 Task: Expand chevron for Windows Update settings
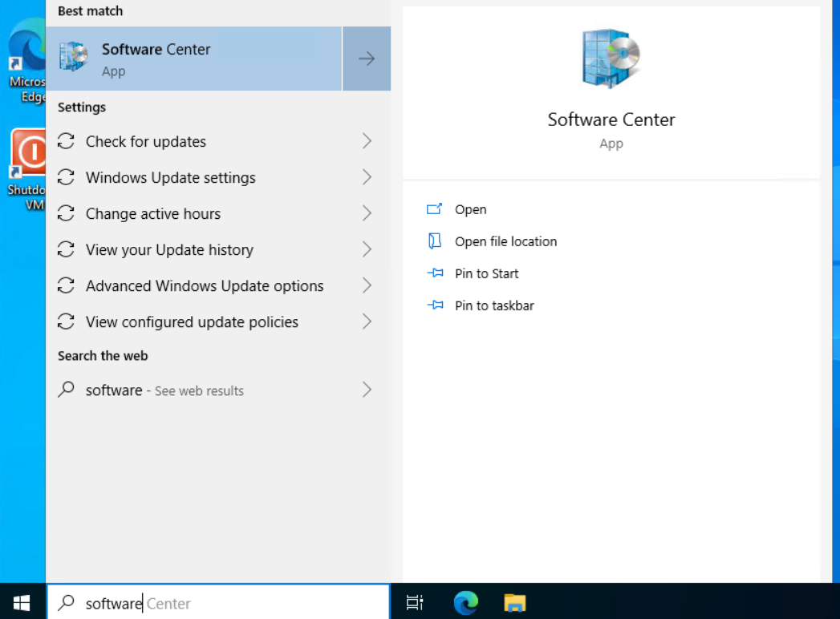pos(367,177)
